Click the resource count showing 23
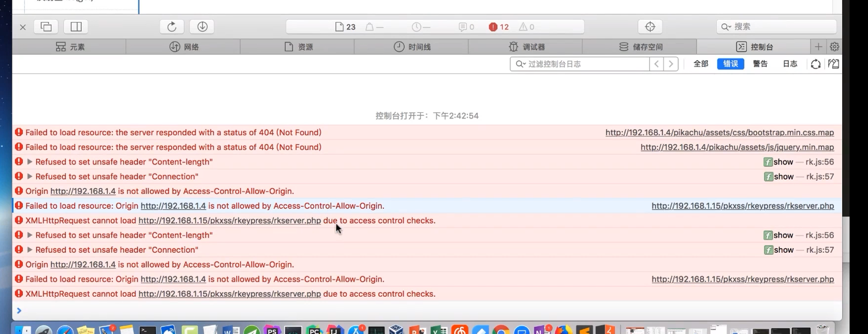 pyautogui.click(x=345, y=27)
